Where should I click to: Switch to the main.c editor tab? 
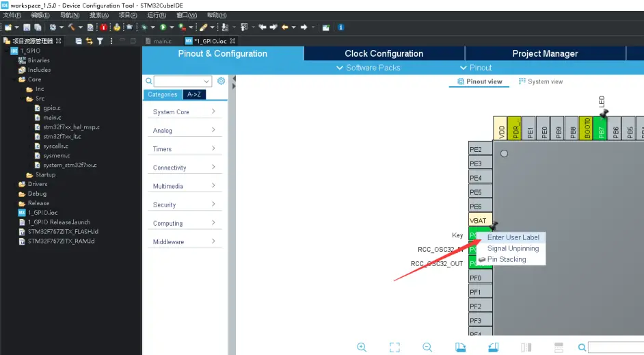pyautogui.click(x=159, y=41)
